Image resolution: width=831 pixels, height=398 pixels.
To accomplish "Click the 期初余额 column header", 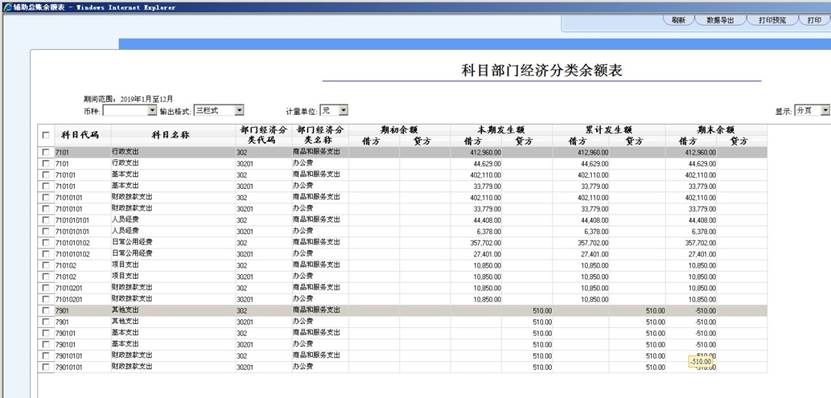I will (x=400, y=130).
